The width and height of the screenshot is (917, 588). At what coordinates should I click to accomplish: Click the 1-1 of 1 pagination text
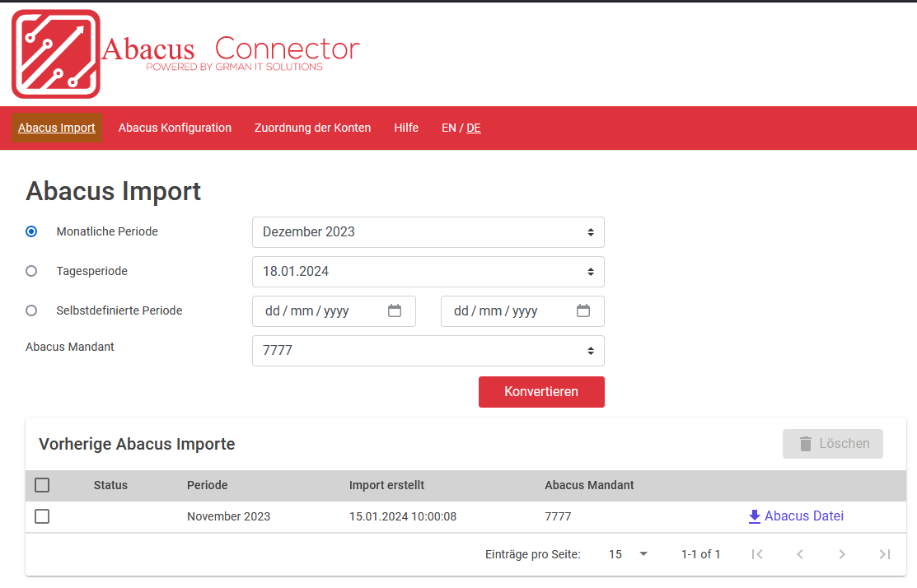click(700, 554)
